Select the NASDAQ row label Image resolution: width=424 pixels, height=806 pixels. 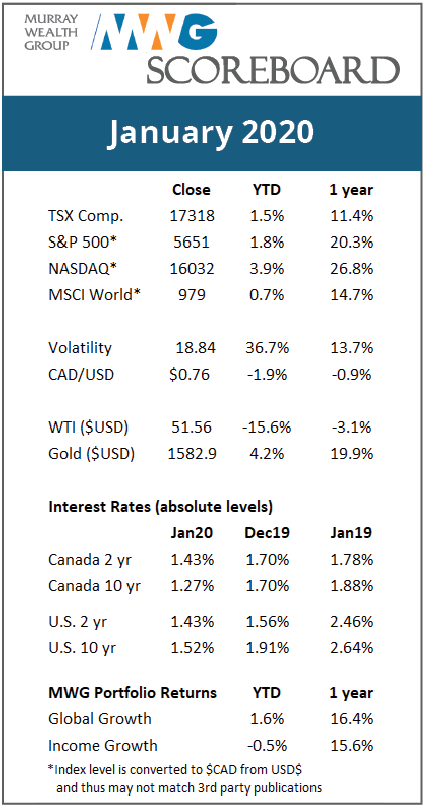point(83,269)
